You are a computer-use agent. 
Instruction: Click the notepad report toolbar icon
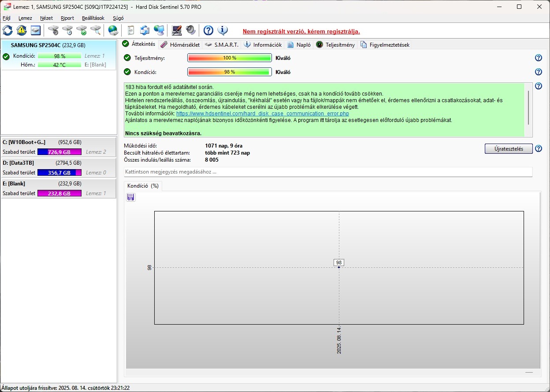coord(130,30)
